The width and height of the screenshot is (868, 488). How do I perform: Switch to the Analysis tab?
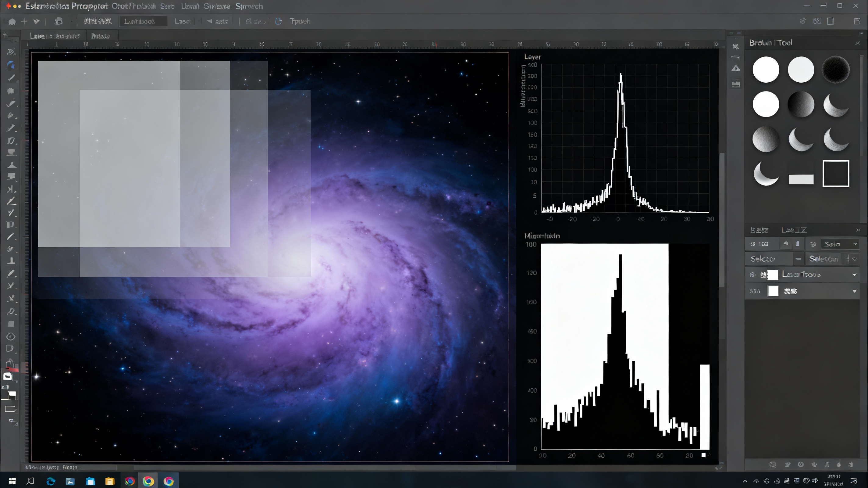[101, 36]
